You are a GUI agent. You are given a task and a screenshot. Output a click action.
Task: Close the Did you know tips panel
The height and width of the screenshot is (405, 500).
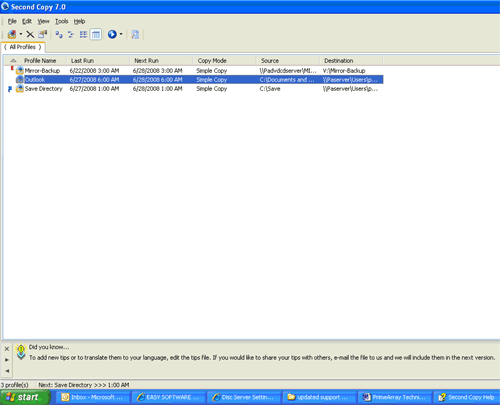click(x=7, y=349)
